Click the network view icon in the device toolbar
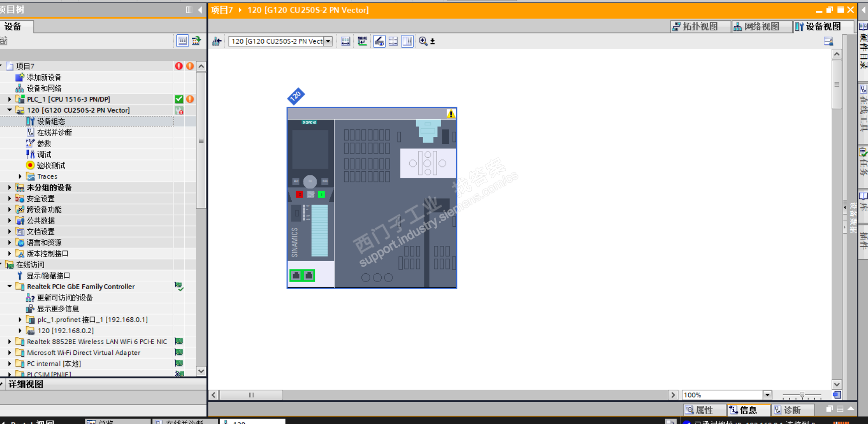The image size is (868, 424). coord(217,41)
